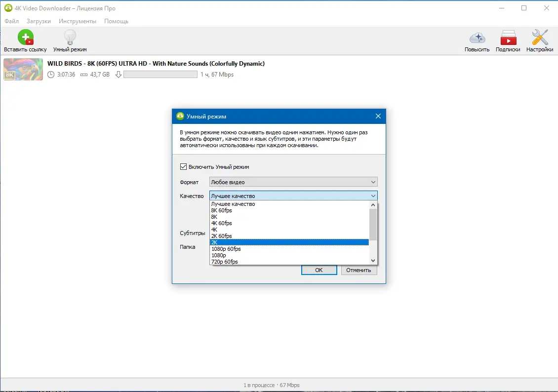Click the smart mode dialog logo icon
Screen dimensions: 558x392
180,116
